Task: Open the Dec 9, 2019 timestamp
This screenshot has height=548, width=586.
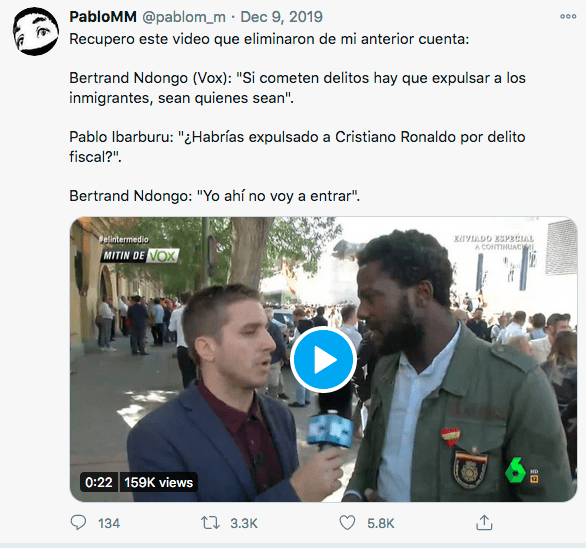Action: tap(281, 17)
